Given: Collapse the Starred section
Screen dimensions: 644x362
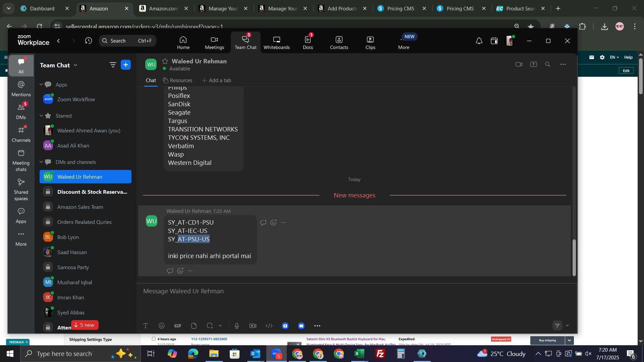Looking at the screenshot, I should (x=41, y=116).
